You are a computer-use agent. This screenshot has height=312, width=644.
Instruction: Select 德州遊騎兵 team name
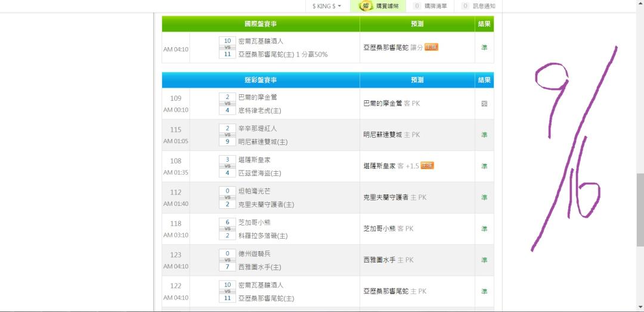[x=255, y=253]
